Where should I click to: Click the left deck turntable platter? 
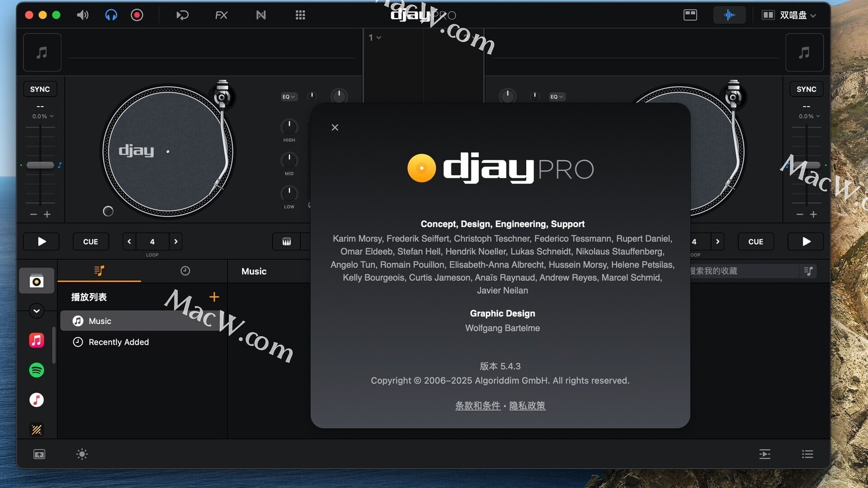168,151
